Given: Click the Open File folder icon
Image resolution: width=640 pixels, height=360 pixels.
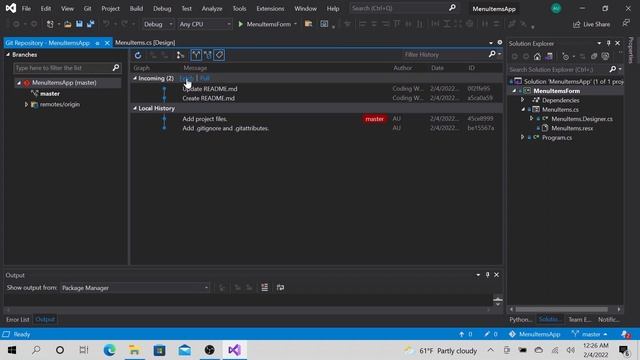Looking at the screenshot, I should click(68, 24).
